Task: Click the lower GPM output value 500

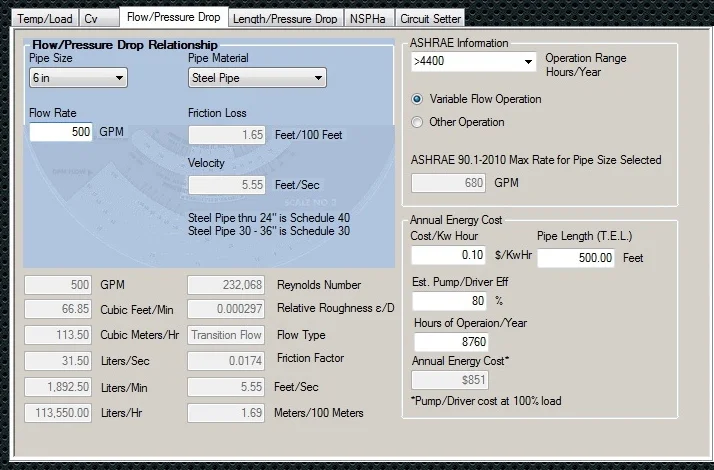Action: click(x=58, y=285)
